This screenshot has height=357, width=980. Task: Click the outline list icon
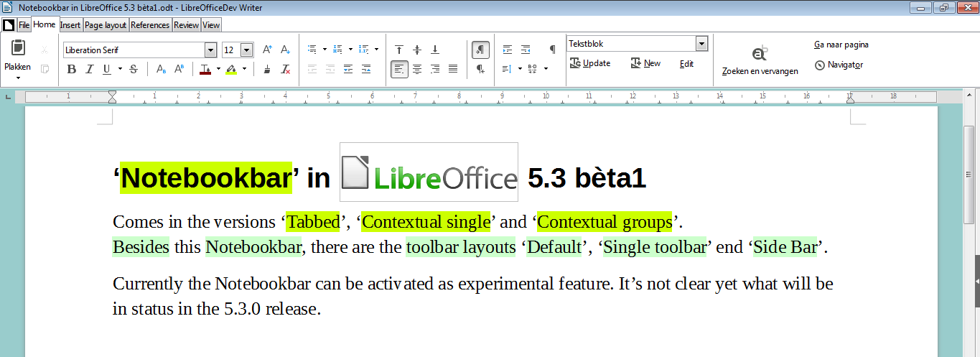tap(365, 50)
